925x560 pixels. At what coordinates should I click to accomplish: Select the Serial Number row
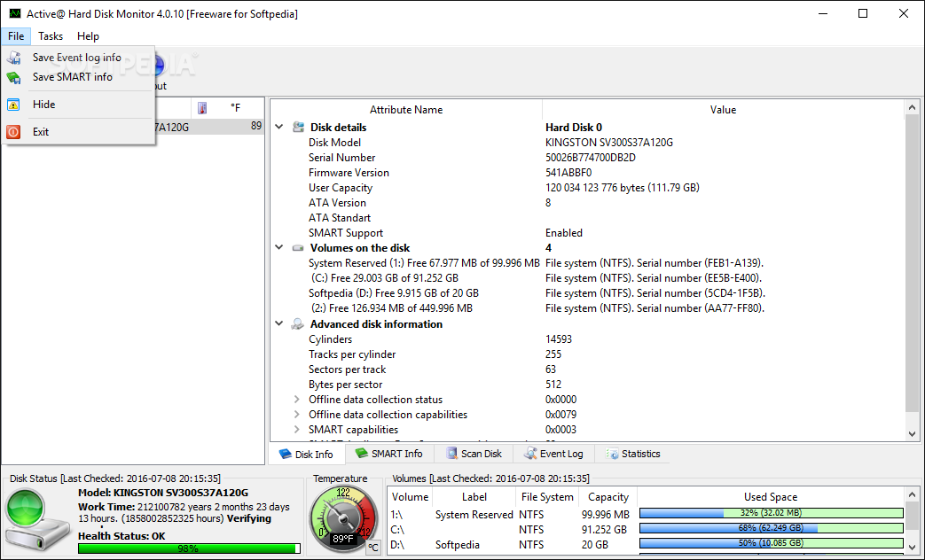point(587,158)
